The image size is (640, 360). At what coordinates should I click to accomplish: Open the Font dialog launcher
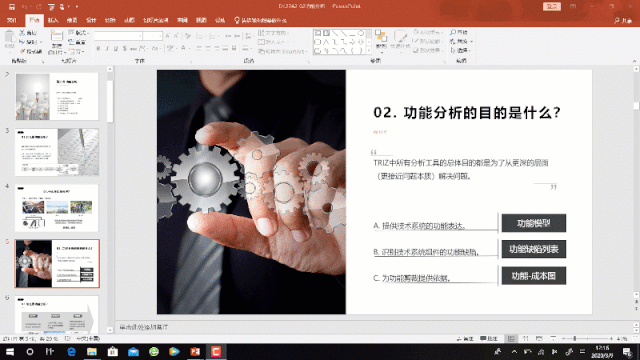tap(191, 61)
